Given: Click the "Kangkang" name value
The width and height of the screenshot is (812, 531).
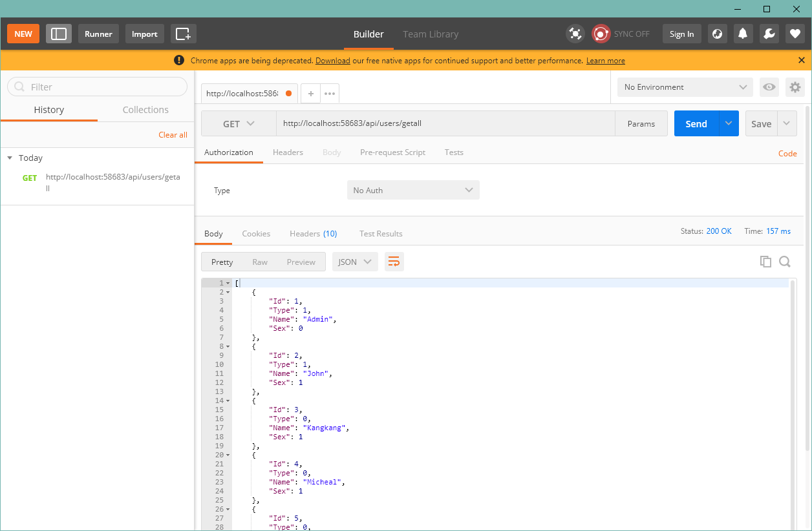Looking at the screenshot, I should (326, 428).
